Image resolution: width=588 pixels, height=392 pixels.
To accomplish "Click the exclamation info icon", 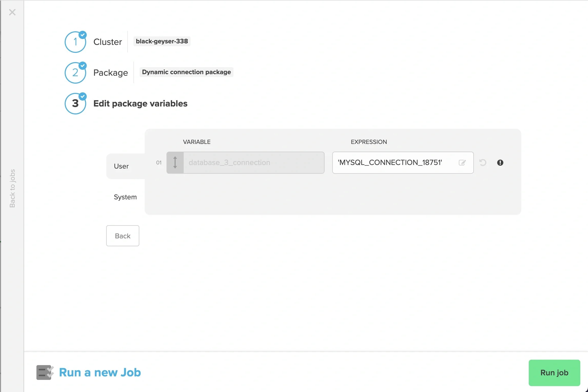I will pos(500,163).
